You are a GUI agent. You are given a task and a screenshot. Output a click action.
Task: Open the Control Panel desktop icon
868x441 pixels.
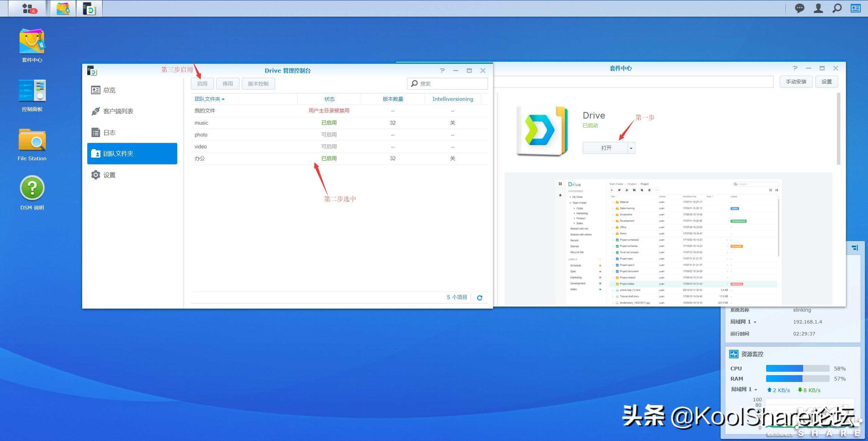pos(32,92)
